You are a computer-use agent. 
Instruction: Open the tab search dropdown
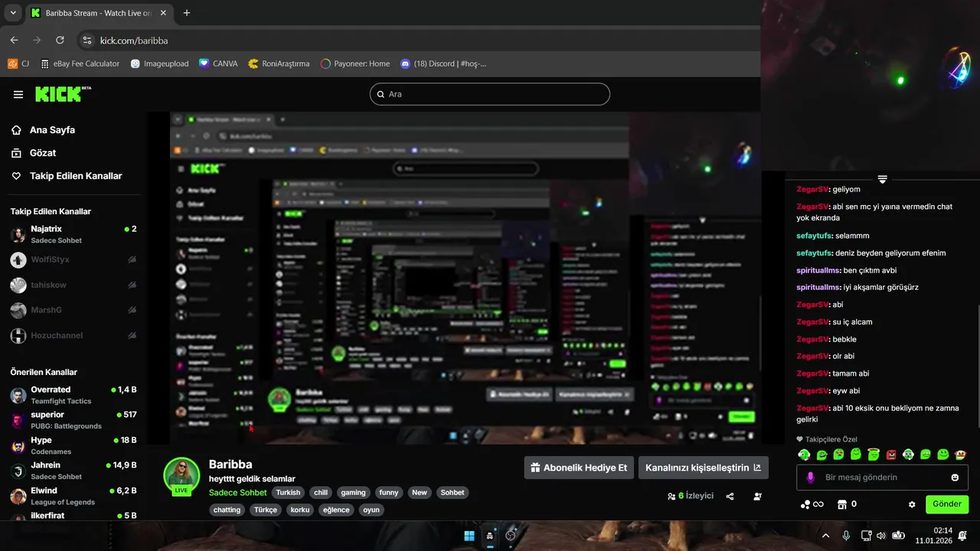tap(13, 13)
